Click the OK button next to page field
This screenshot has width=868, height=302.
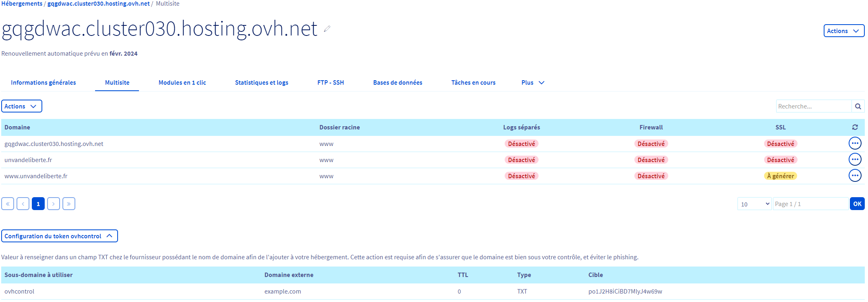[857, 204]
